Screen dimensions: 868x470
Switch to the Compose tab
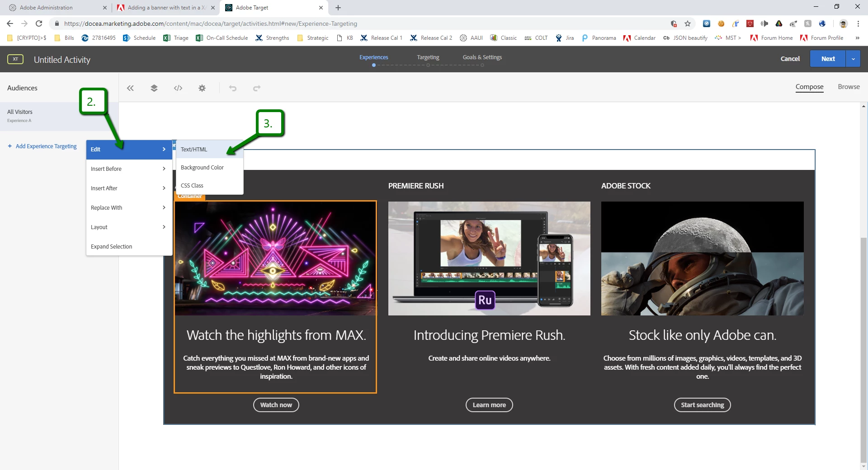tap(809, 87)
